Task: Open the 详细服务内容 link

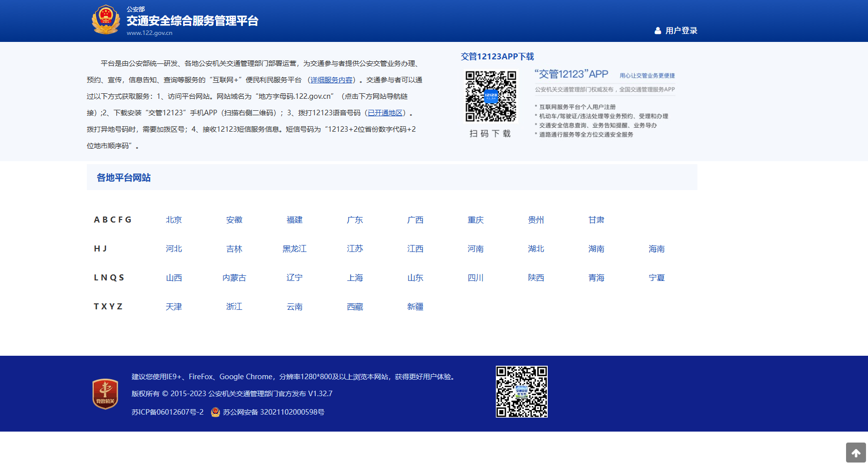Action: pos(331,80)
